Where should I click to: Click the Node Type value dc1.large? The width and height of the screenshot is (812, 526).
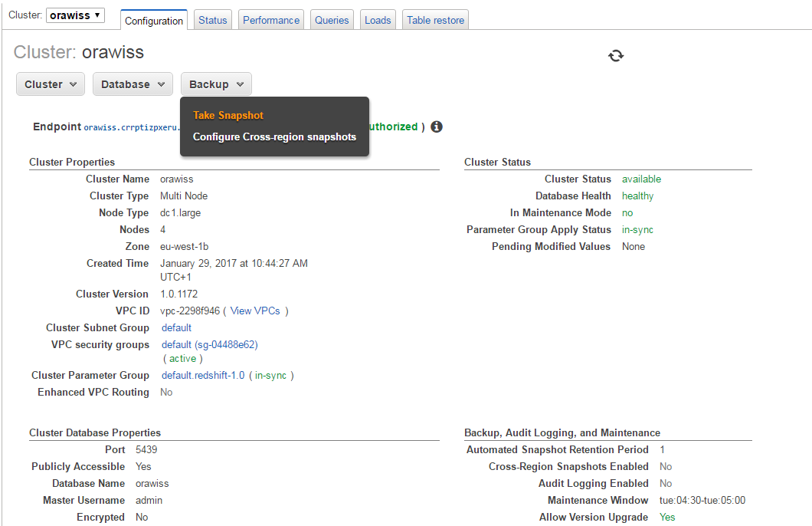[180, 212]
